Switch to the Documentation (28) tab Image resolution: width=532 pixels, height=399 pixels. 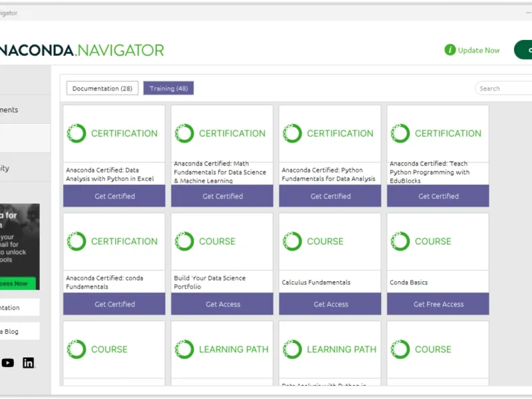point(102,88)
